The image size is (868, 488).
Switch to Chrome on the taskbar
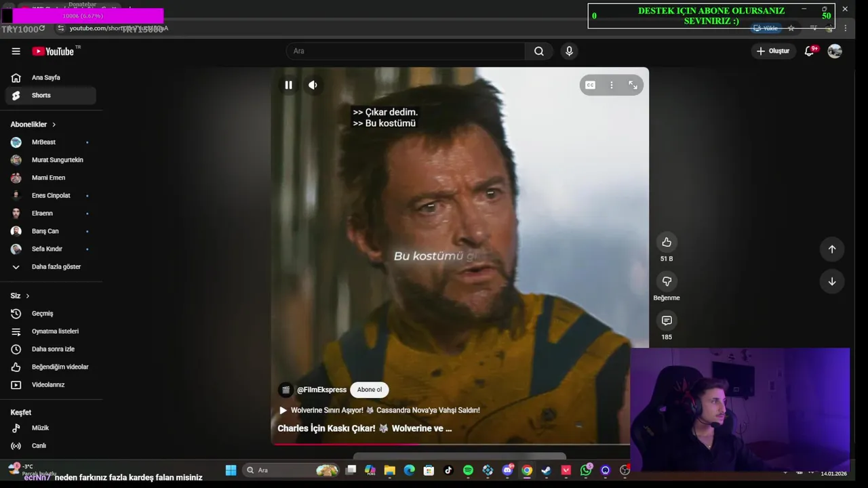[x=527, y=470]
